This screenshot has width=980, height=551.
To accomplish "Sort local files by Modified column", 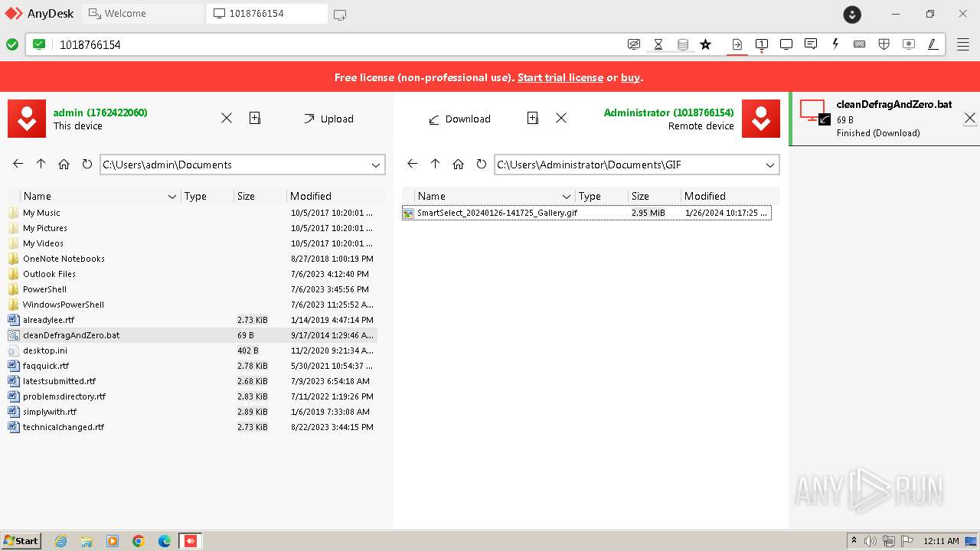I will point(332,196).
